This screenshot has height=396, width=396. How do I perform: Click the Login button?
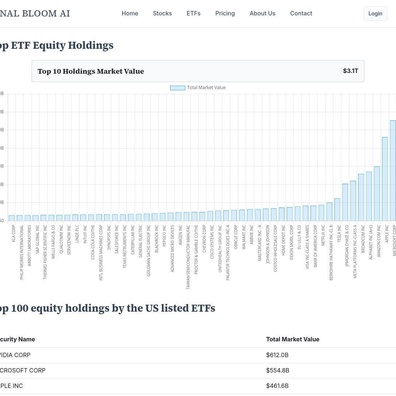(x=375, y=14)
